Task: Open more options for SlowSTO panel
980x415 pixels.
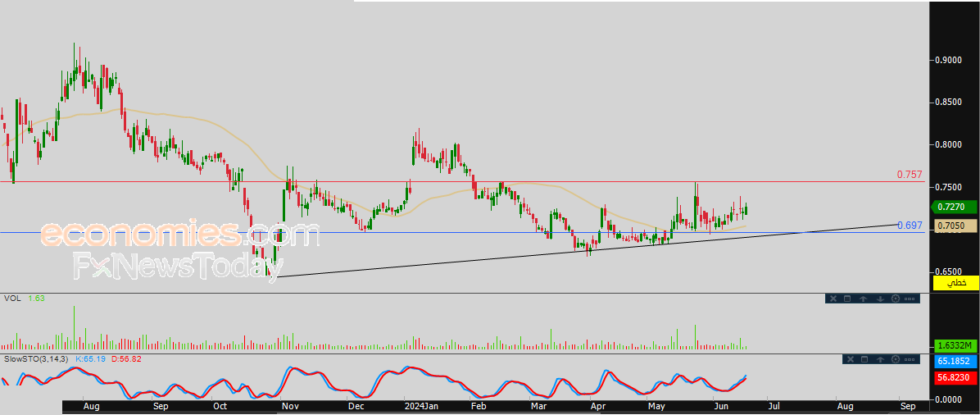Action: click(x=910, y=359)
